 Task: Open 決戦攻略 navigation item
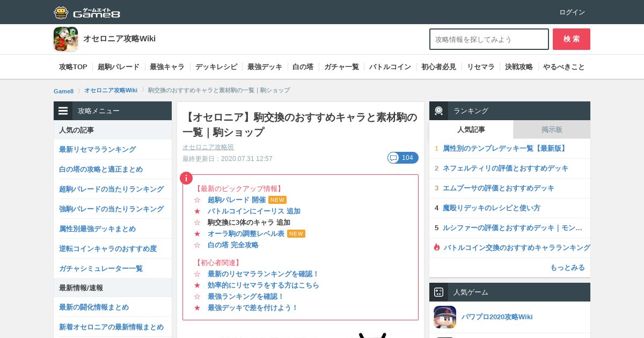tap(519, 67)
